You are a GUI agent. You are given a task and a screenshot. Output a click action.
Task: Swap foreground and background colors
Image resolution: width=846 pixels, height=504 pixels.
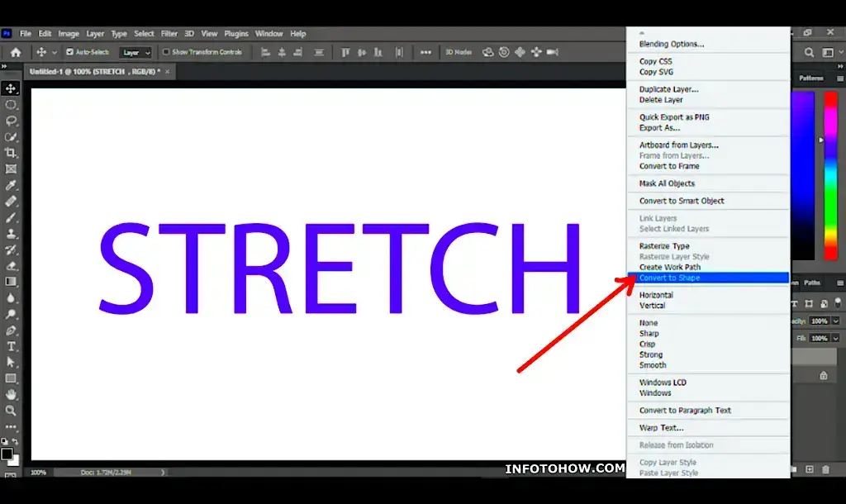(x=16, y=441)
